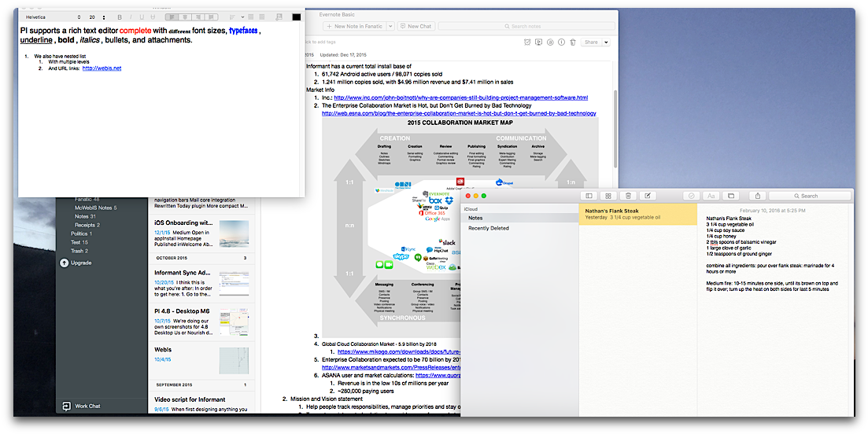Toggle strikethrough in rich text editor toolbar
The width and height of the screenshot is (868, 434).
pyautogui.click(x=153, y=17)
